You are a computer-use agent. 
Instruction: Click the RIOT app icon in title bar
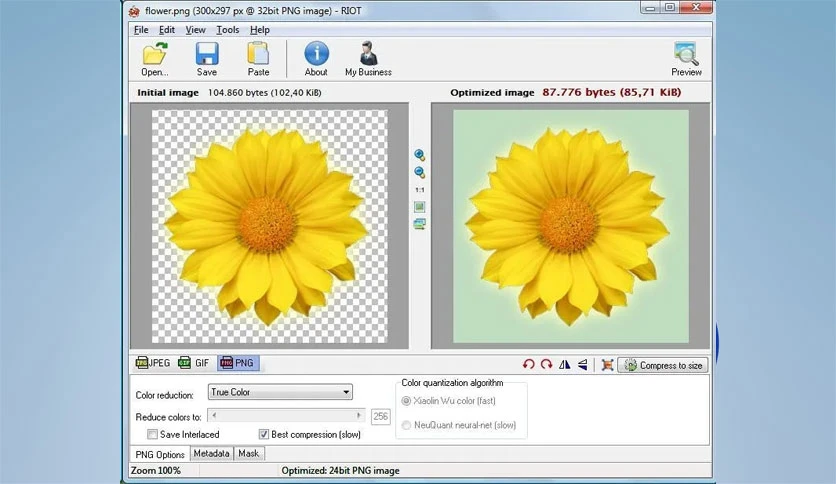(x=134, y=11)
